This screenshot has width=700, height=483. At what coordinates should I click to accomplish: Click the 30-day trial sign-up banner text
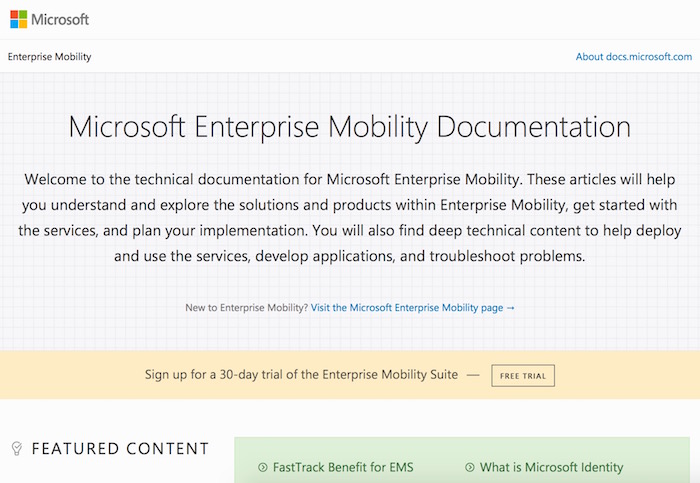click(301, 375)
